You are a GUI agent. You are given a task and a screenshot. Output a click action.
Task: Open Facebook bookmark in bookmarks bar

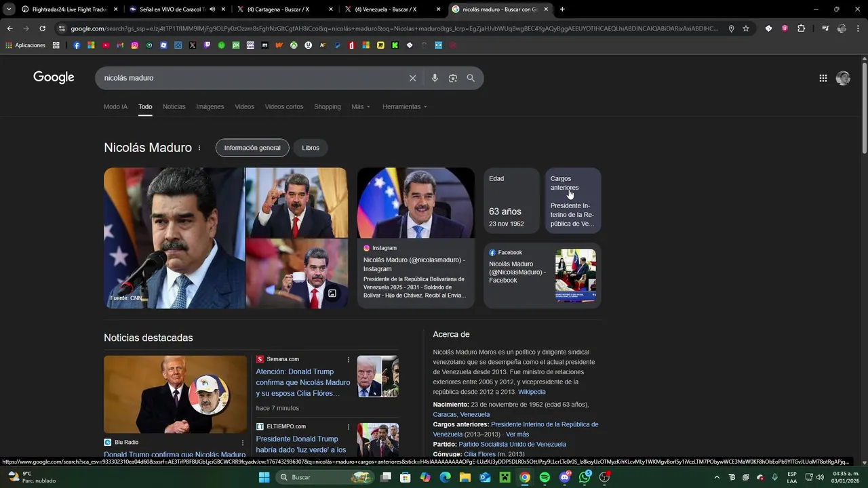click(77, 45)
